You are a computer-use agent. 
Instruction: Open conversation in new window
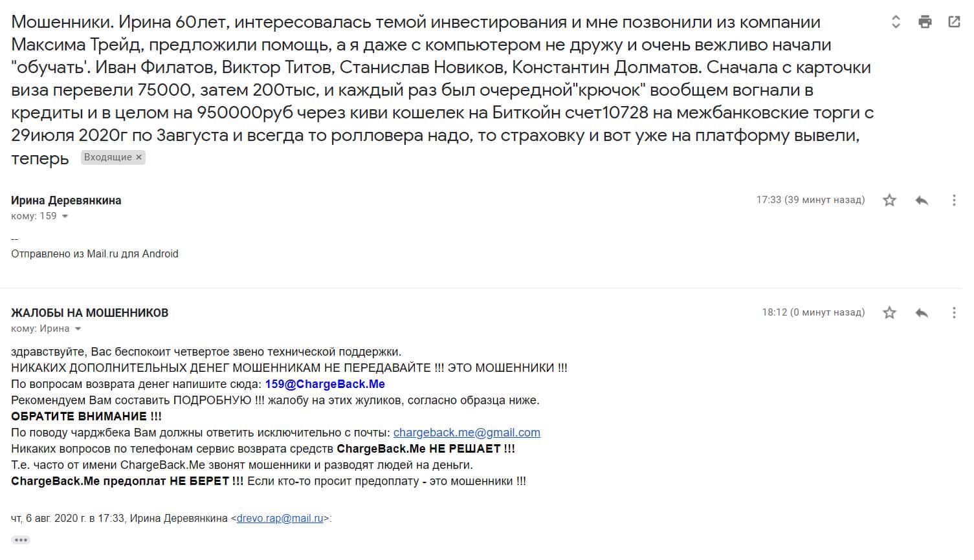click(x=954, y=22)
